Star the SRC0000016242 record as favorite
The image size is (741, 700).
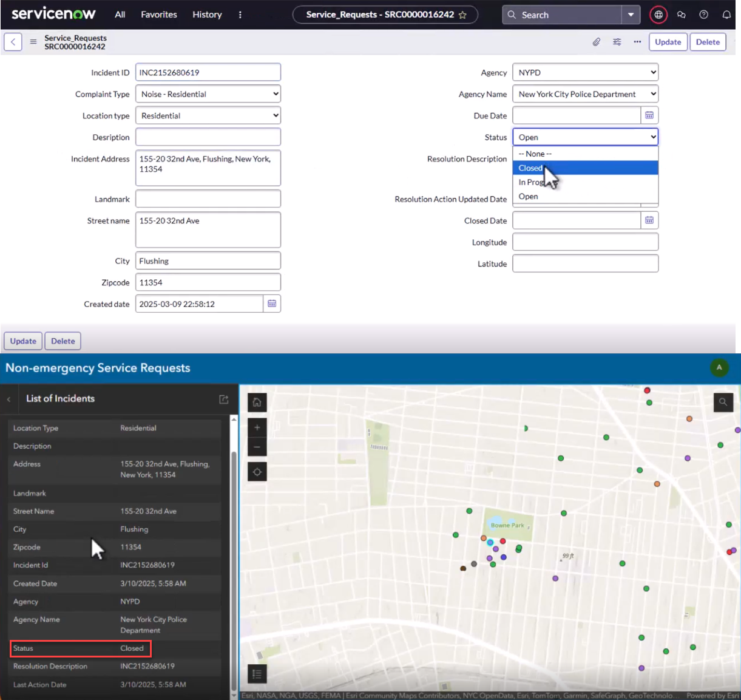[x=462, y=15]
